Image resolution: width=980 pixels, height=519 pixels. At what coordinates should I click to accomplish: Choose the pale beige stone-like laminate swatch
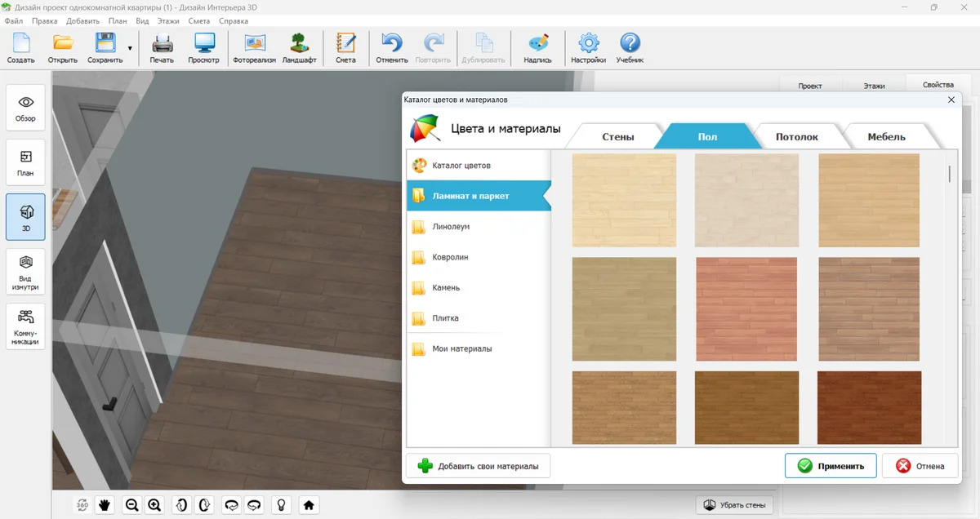tap(747, 200)
